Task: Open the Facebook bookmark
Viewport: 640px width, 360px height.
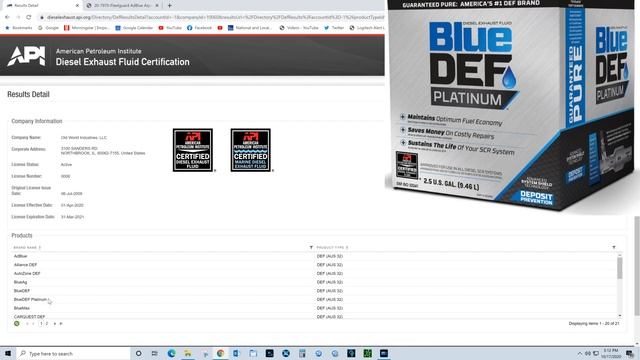Action: [x=199, y=28]
